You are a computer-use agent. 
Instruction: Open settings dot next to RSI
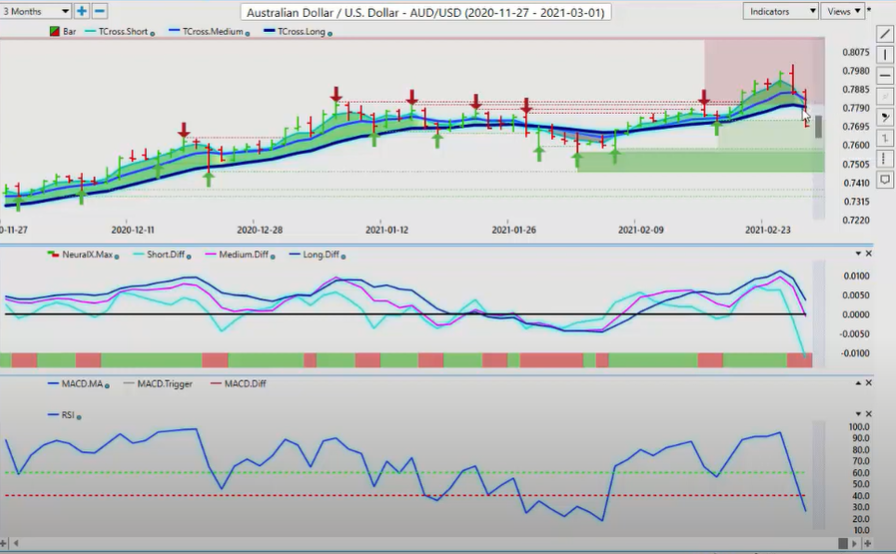pos(79,417)
